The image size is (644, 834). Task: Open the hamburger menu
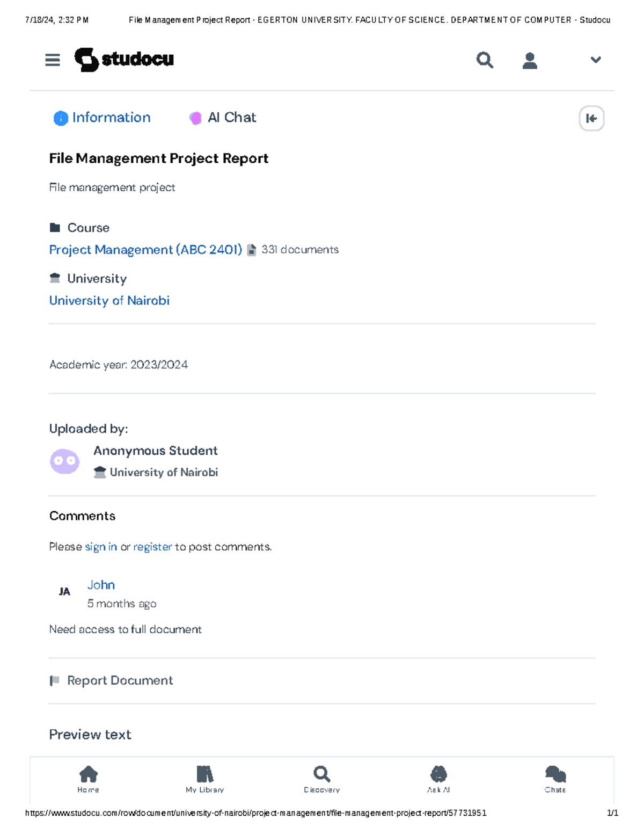tap(53, 60)
